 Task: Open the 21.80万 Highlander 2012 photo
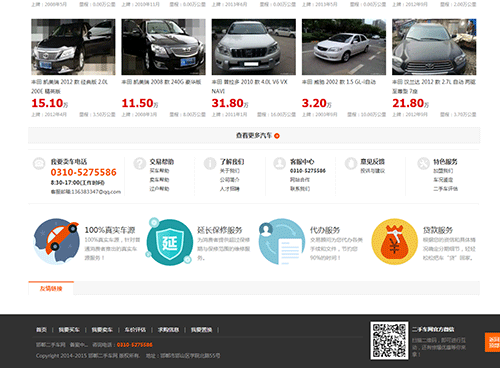tap(434, 47)
